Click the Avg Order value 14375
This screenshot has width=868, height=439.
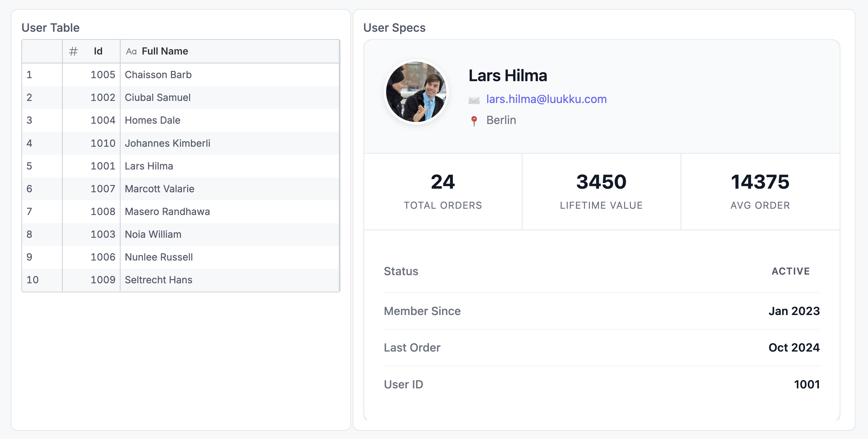tap(760, 182)
